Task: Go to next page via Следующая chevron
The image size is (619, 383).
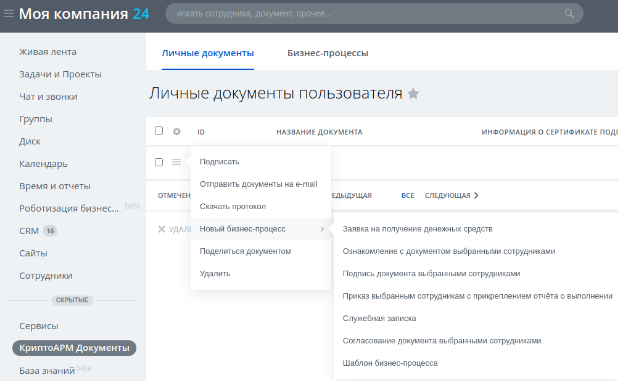Action: tap(476, 195)
